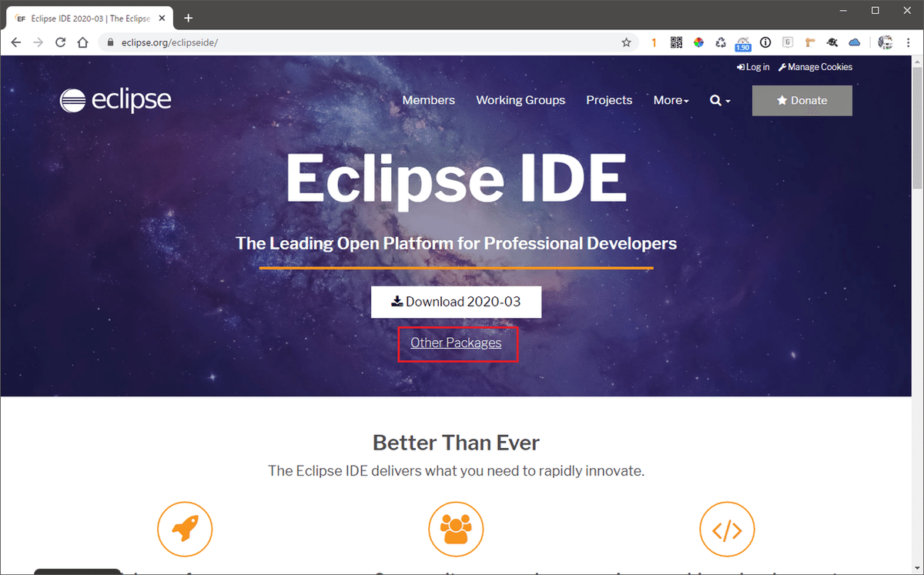The width and height of the screenshot is (924, 575).
Task: Open the browser home page
Action: click(x=83, y=42)
